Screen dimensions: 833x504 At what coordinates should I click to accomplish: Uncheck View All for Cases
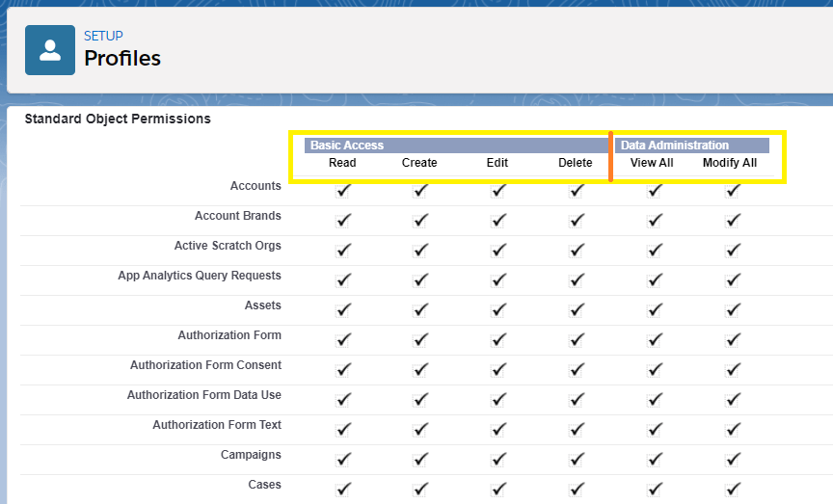coord(655,488)
